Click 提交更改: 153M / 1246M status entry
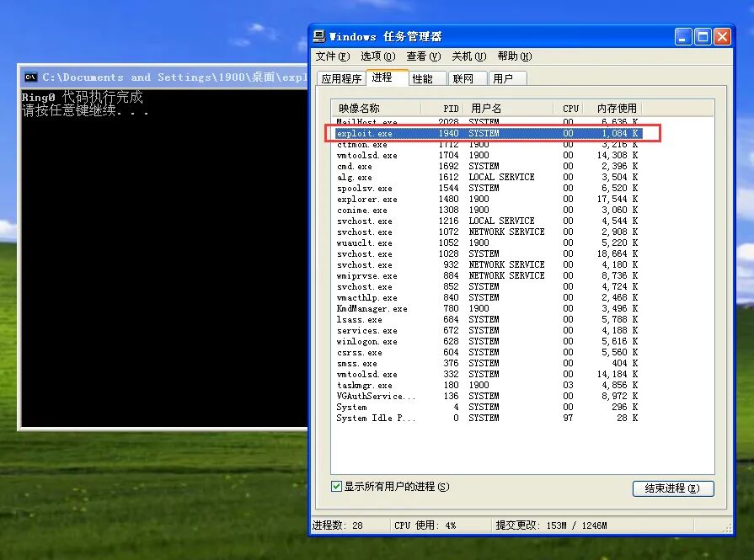 [x=551, y=525]
